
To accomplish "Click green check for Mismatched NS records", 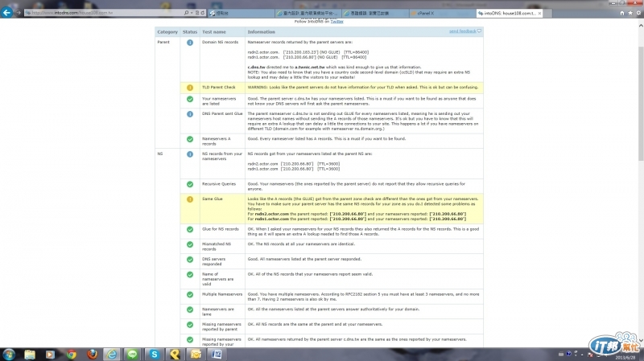I will click(190, 244).
